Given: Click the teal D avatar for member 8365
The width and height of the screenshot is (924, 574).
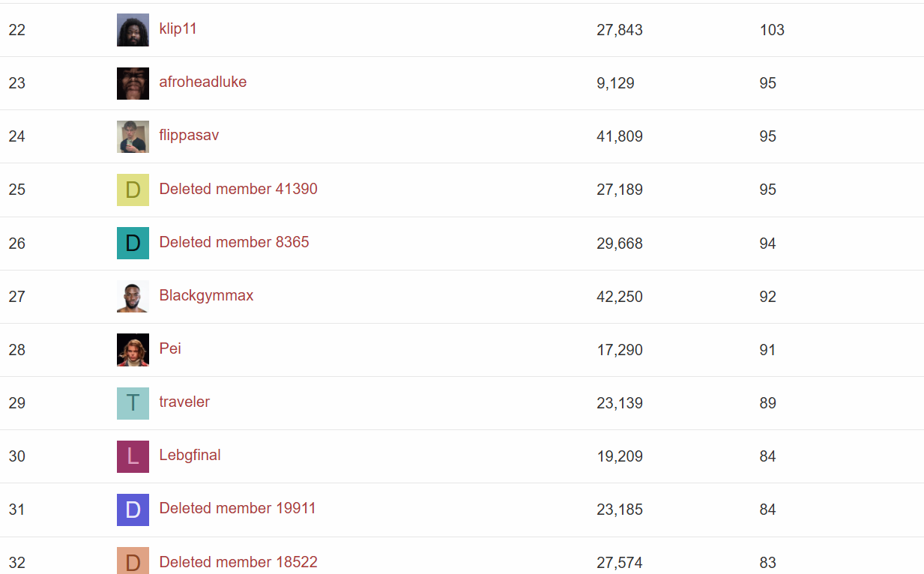Looking at the screenshot, I should [x=133, y=243].
